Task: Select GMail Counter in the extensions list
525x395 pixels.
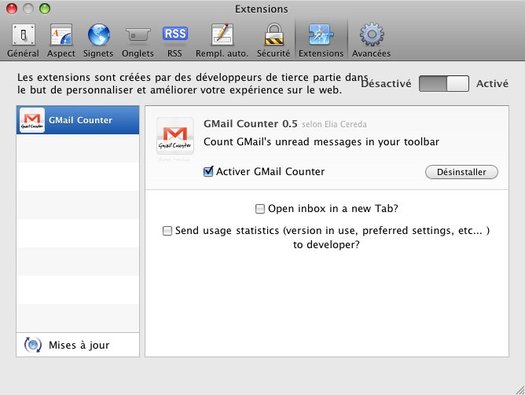Action: click(78, 120)
